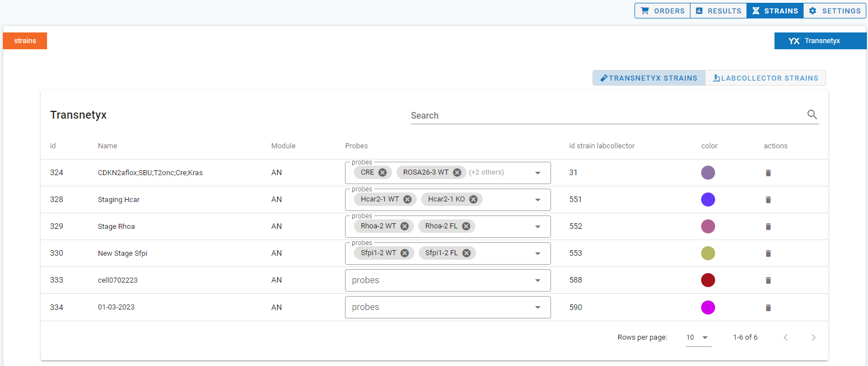Switch to Labcollector Strains view

[766, 78]
